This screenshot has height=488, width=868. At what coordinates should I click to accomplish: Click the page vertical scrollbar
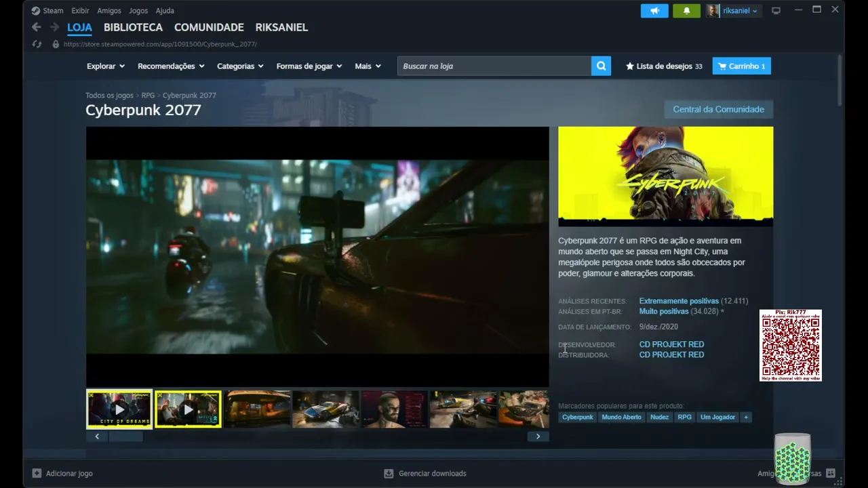coord(840,80)
